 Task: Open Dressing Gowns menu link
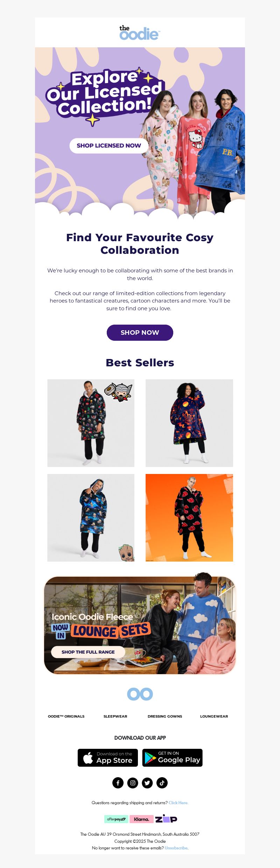coord(165,716)
